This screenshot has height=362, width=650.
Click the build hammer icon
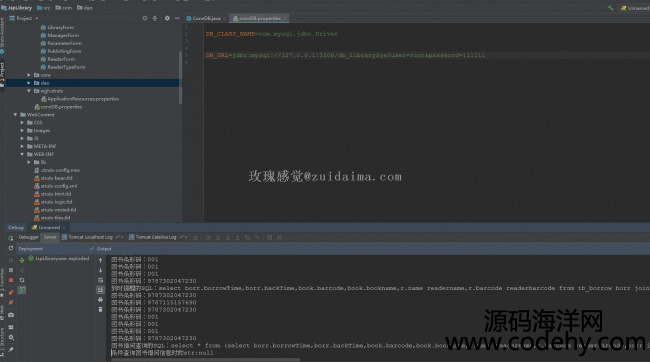tap(610, 8)
